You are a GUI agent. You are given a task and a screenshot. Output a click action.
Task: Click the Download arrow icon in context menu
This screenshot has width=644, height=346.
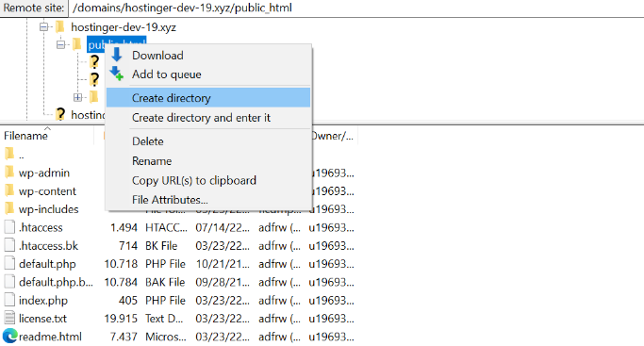117,55
